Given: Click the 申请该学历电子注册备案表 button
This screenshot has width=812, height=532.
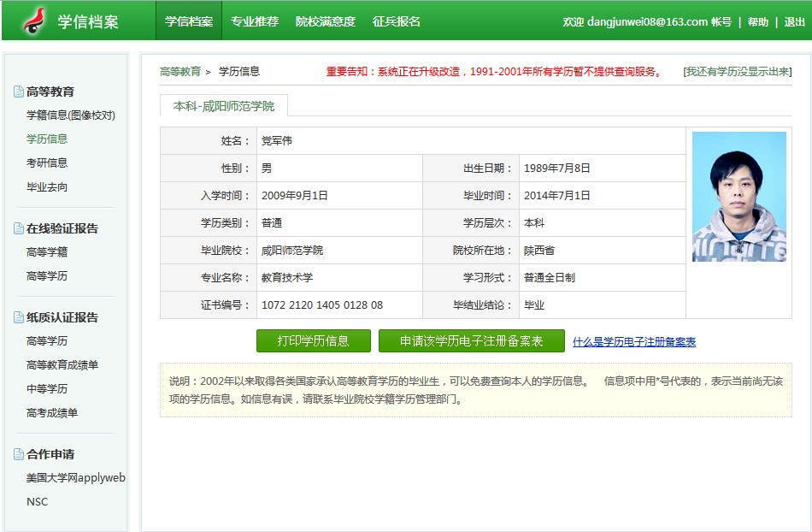Looking at the screenshot, I should pos(471,341).
